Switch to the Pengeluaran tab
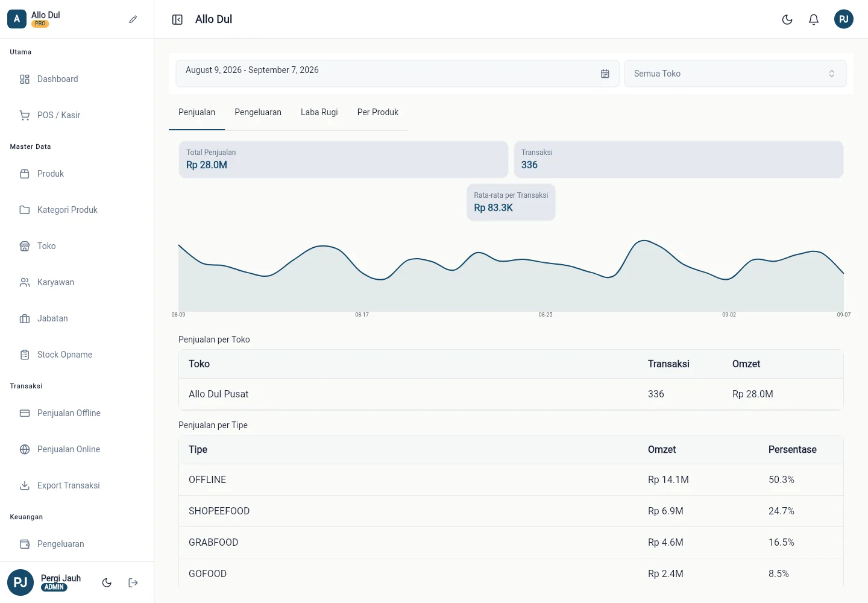Screen dimensions: 868x603 [258, 112]
